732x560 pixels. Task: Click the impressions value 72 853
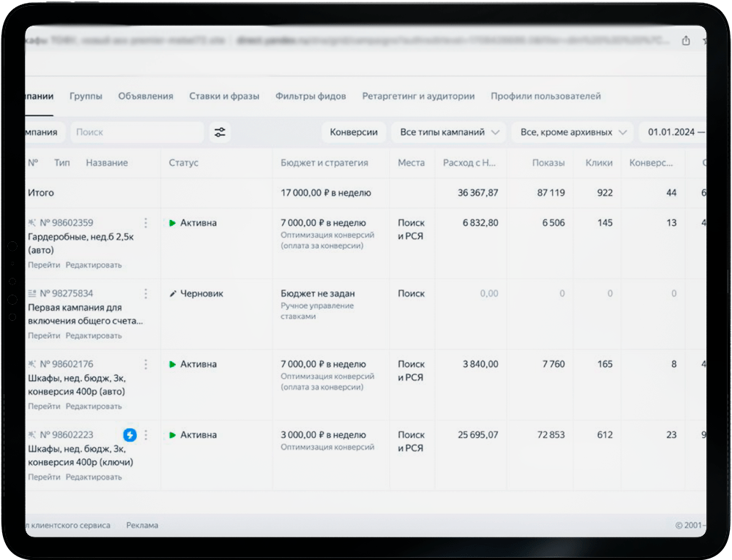point(551,435)
